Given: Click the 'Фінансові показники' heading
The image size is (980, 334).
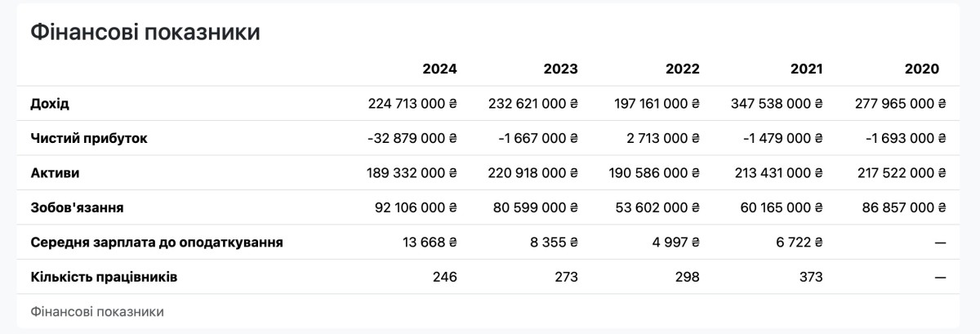Looking at the screenshot, I should click(x=145, y=33).
